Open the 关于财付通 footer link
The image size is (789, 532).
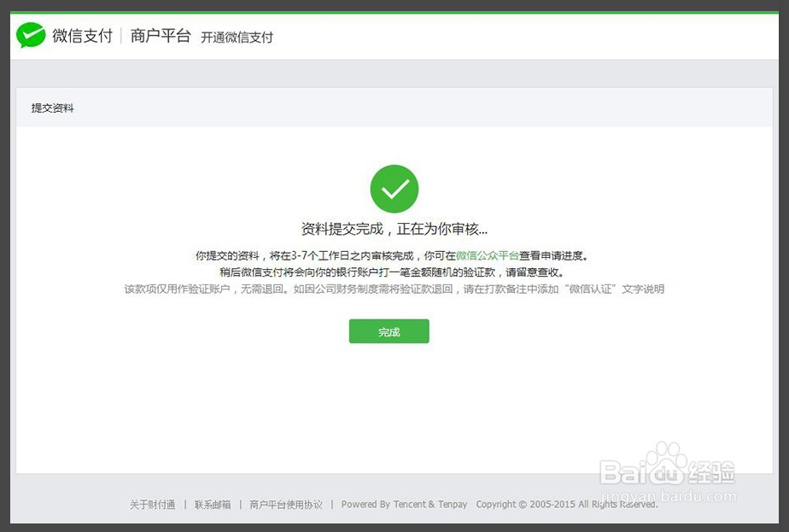153,505
